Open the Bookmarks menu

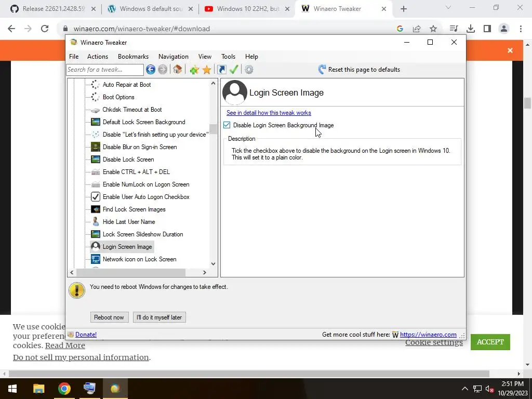pyautogui.click(x=133, y=57)
